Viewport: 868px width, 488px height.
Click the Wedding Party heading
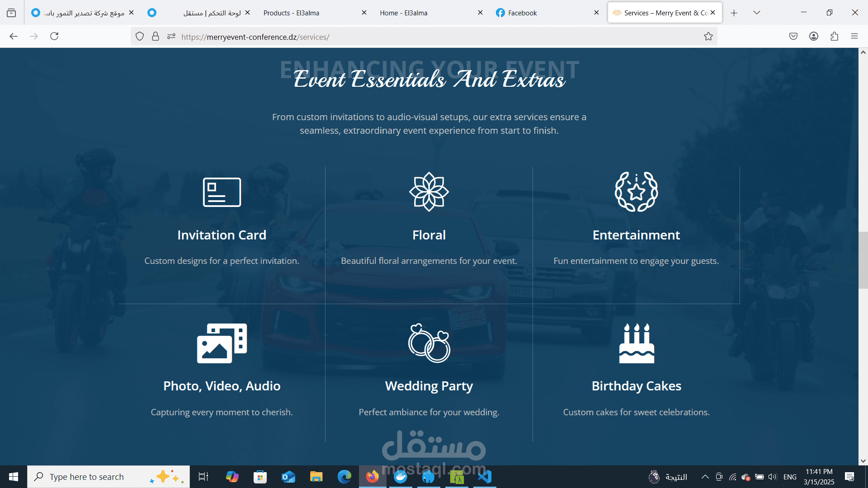point(429,386)
